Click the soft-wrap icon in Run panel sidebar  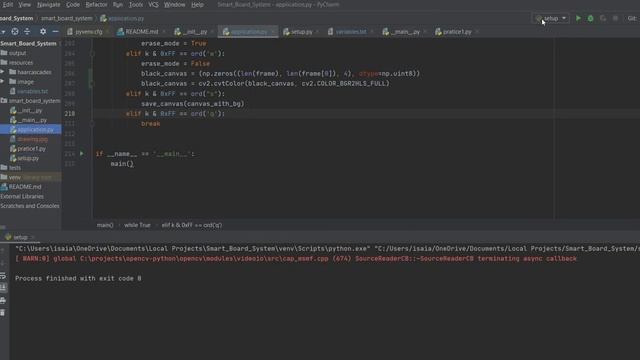[x=3, y=276]
